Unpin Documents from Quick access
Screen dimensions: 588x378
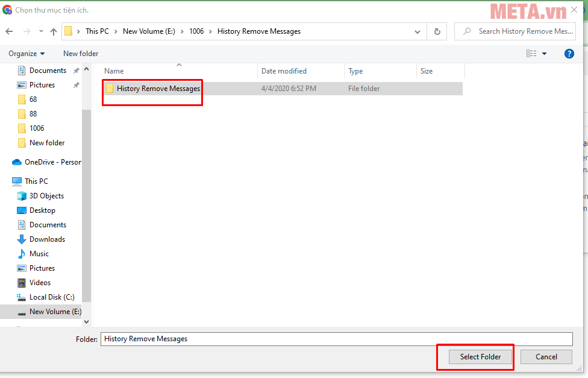(77, 70)
